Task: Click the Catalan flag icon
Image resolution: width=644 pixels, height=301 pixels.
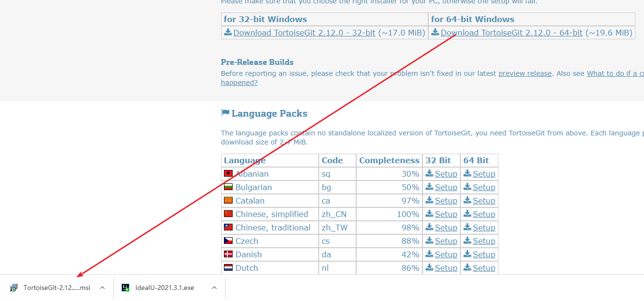Action: pyautogui.click(x=228, y=200)
